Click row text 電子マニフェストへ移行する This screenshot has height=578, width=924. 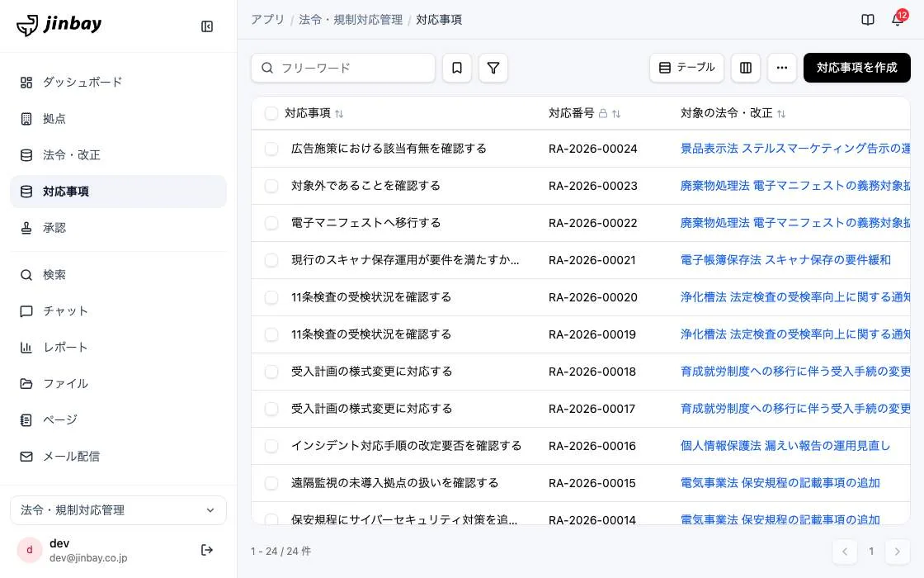[x=366, y=223]
